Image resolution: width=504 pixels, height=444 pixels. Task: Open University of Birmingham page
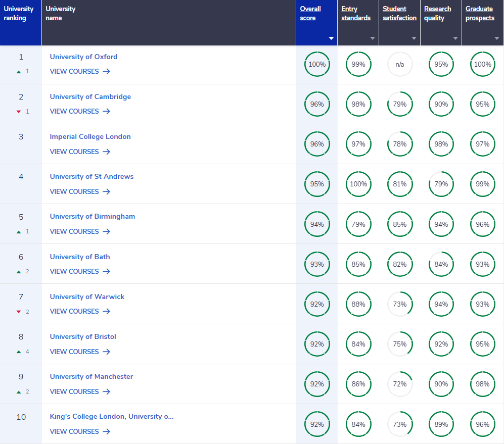pyautogui.click(x=92, y=217)
